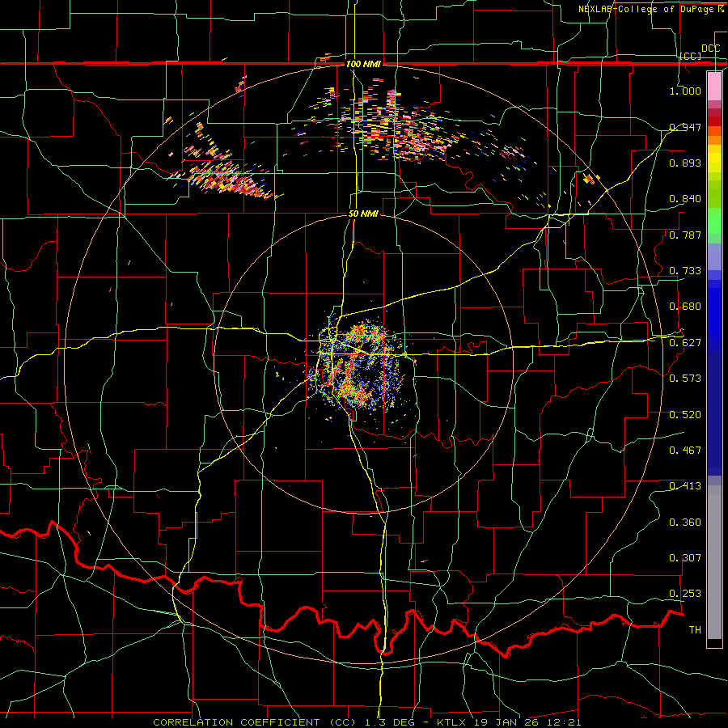Select the 0.467 scale value
Image resolution: width=728 pixels, height=728 pixels.
[x=685, y=450]
